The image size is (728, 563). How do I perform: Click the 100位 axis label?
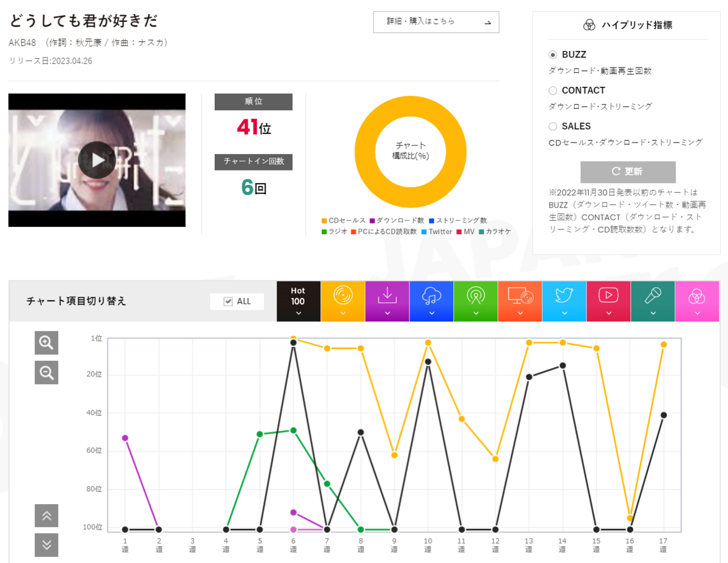coord(93,527)
